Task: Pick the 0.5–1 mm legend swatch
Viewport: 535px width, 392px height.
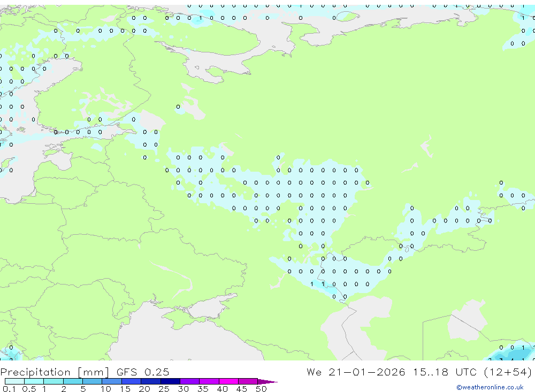Action: 34,381
